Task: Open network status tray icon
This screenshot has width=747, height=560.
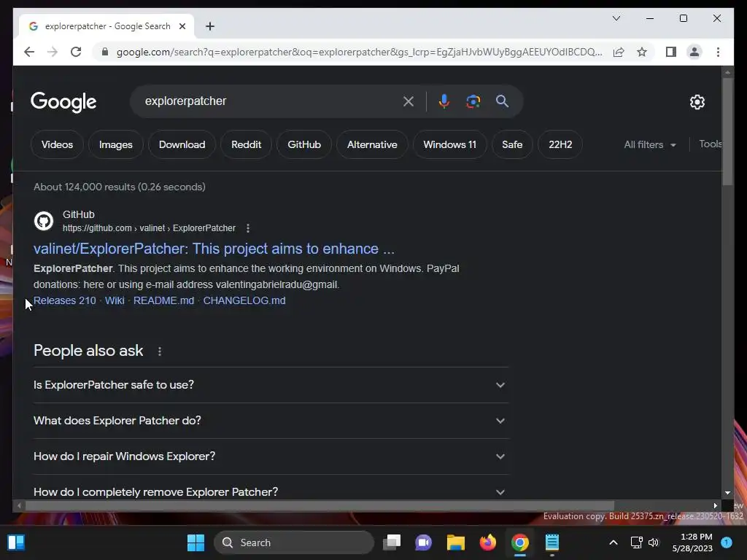Action: tap(636, 542)
